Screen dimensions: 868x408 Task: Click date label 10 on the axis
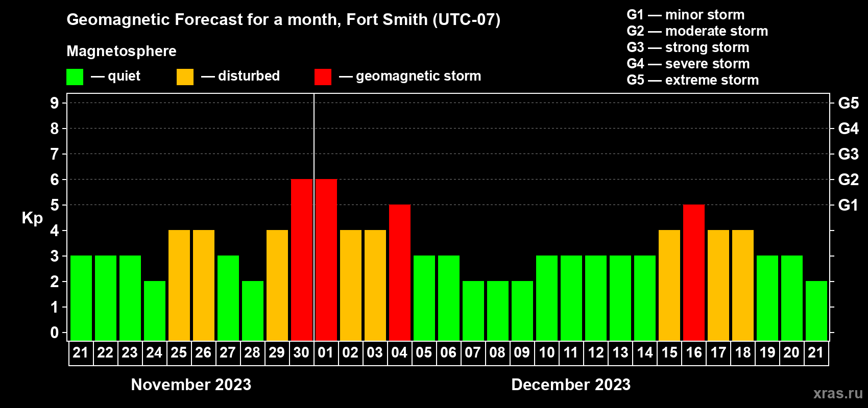pyautogui.click(x=546, y=352)
